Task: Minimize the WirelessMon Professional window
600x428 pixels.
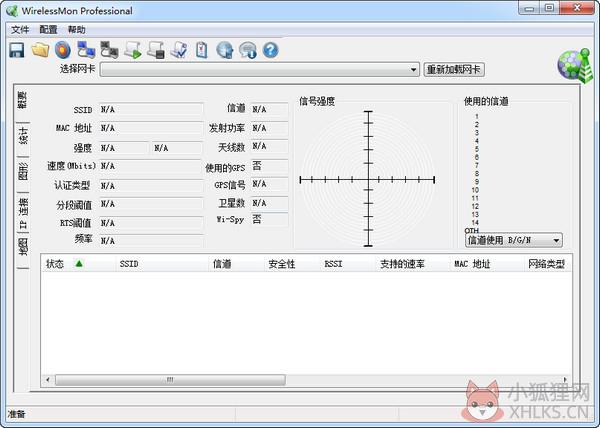Action: (x=529, y=8)
